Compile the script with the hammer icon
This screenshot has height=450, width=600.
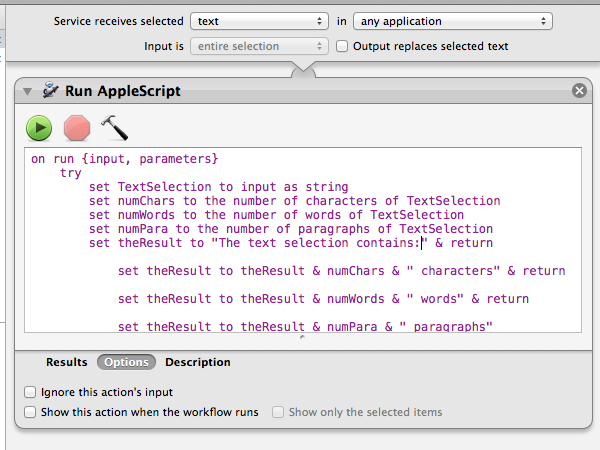click(114, 128)
